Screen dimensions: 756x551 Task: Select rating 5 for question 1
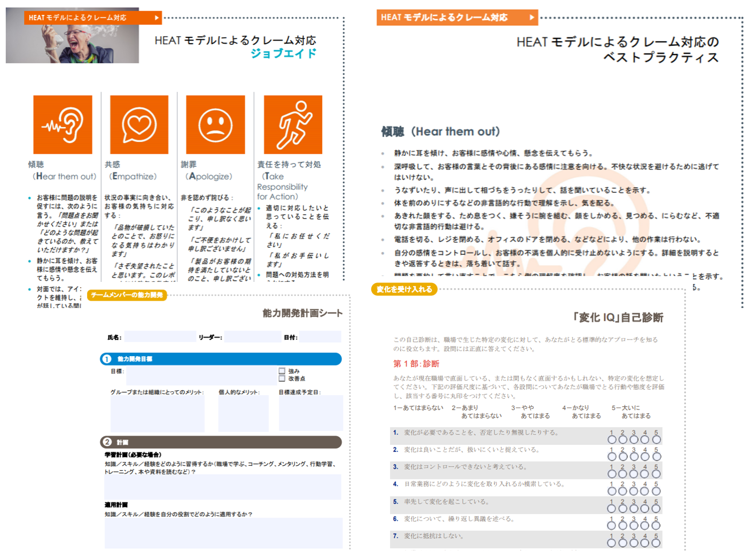(x=657, y=439)
